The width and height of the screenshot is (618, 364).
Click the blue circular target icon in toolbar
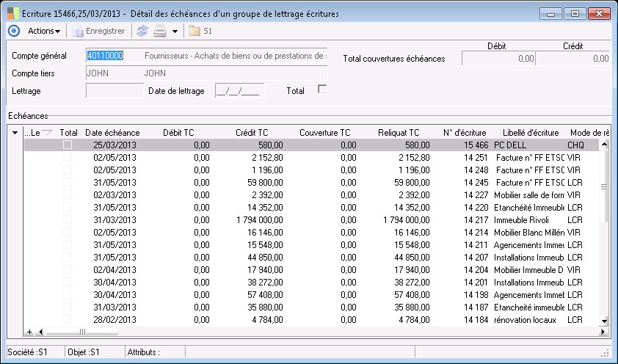(13, 31)
